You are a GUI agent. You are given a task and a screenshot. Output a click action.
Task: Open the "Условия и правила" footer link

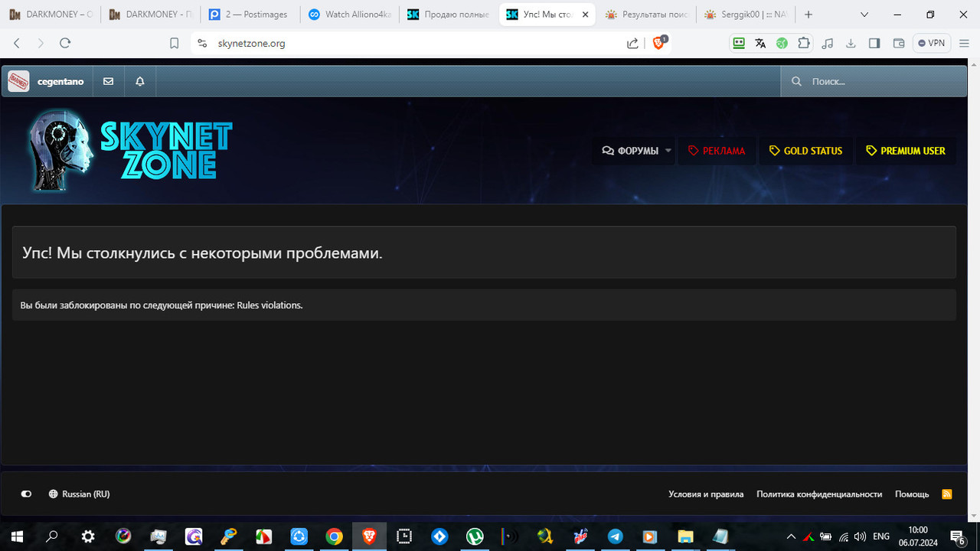[706, 494]
